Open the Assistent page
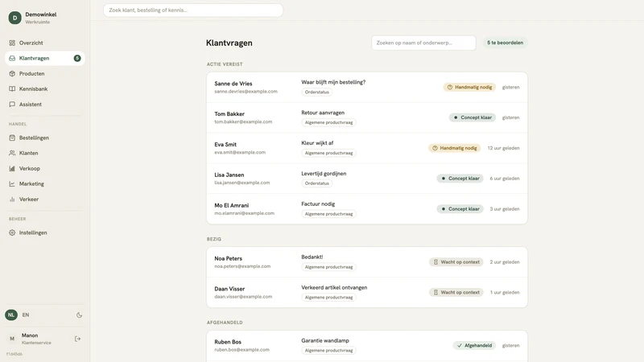The image size is (644, 362). (x=45, y=105)
